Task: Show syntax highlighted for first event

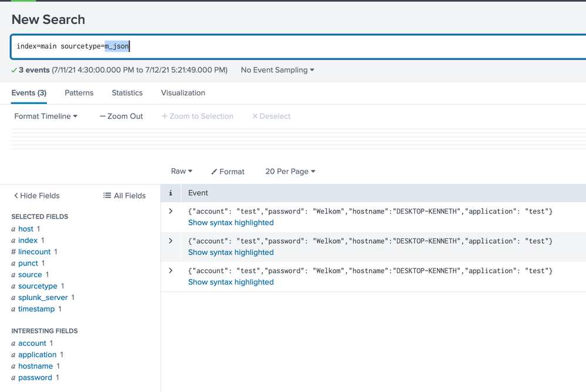Action: coord(231,223)
